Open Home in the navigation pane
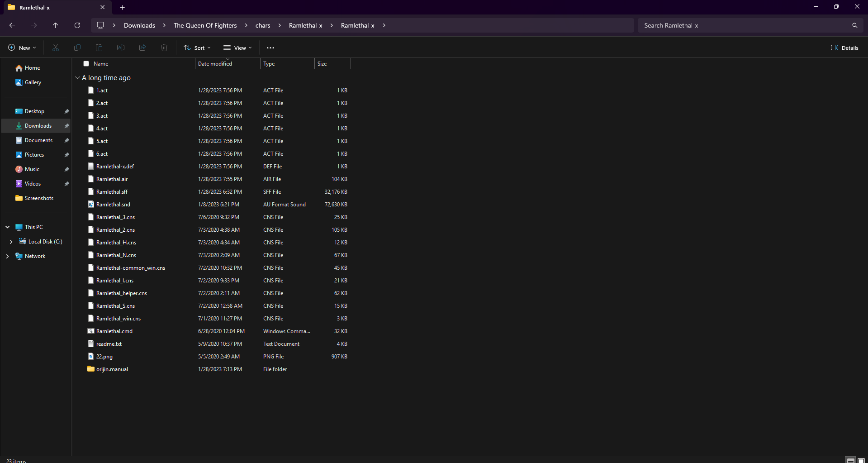This screenshot has width=868, height=463. 32,68
